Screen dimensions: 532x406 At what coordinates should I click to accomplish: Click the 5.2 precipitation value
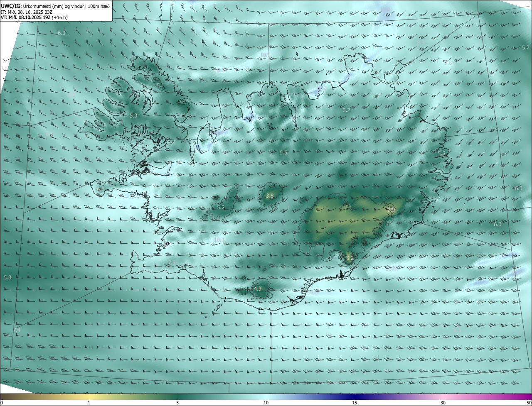click(221, 208)
